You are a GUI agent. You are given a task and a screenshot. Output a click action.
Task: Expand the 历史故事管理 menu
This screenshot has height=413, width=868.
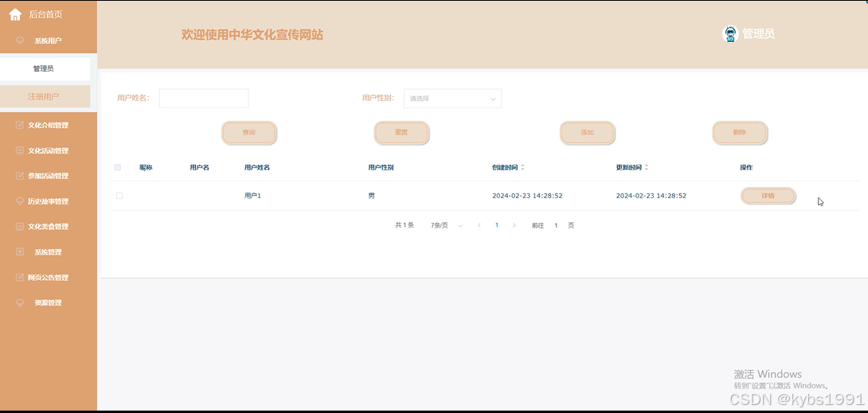click(x=48, y=201)
